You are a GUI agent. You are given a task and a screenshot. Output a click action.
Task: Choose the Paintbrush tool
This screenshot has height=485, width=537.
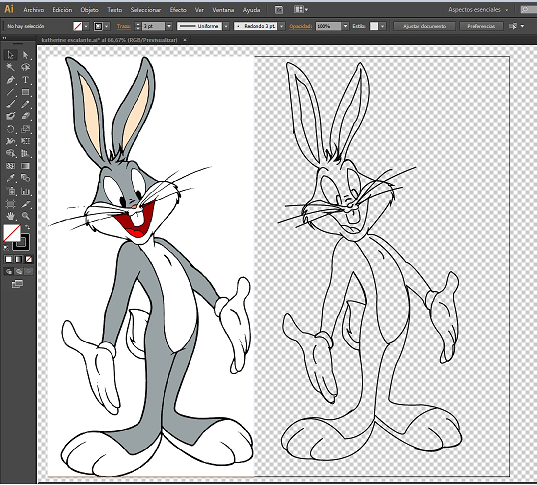click(x=10, y=104)
